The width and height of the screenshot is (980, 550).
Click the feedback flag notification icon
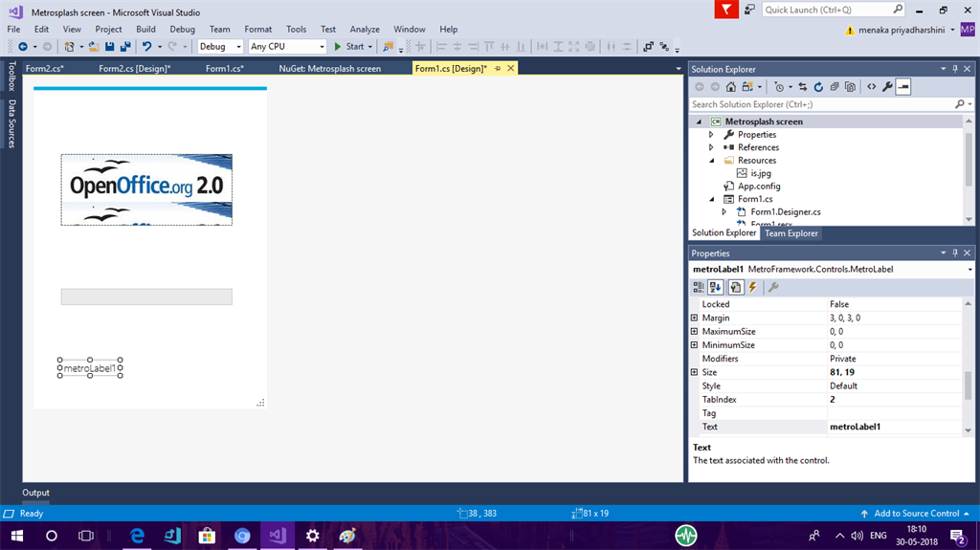pyautogui.click(x=726, y=10)
